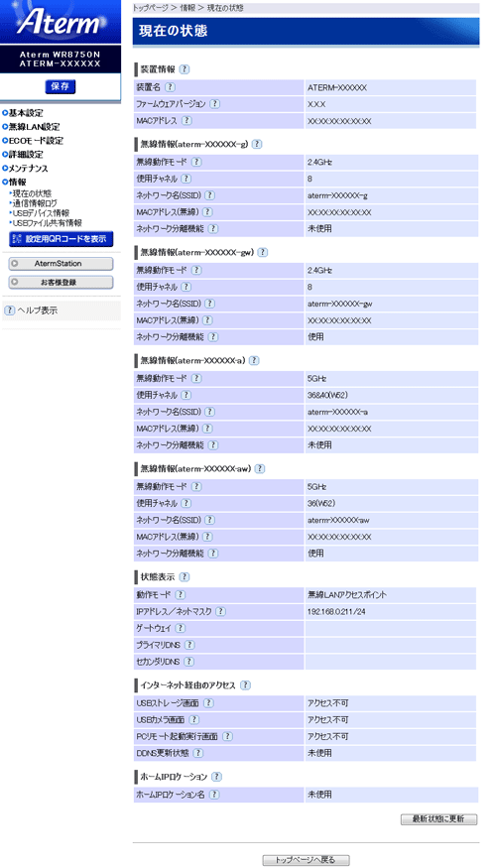Select 無線LANアクセスポイント value

pyautogui.click(x=347, y=595)
